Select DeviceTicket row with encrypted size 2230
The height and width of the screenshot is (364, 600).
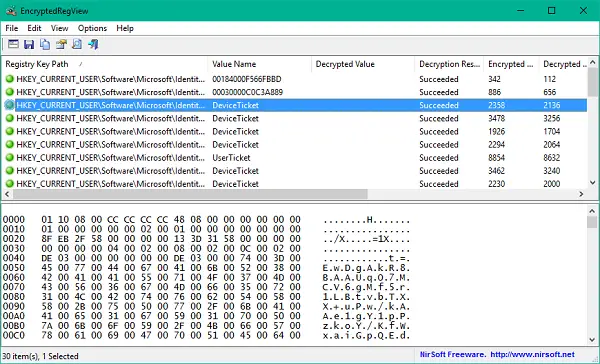295,184
